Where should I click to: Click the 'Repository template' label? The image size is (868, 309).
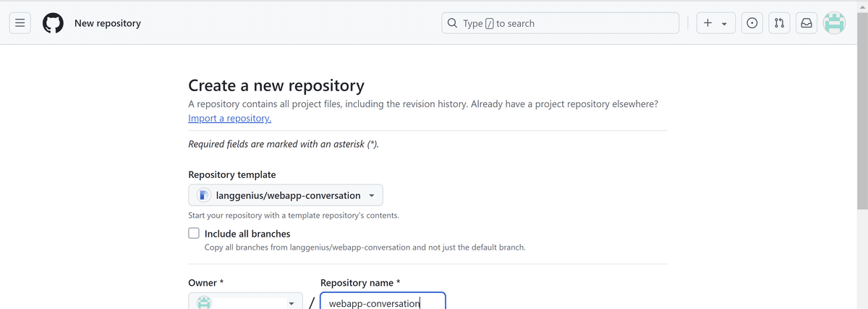coord(231,174)
